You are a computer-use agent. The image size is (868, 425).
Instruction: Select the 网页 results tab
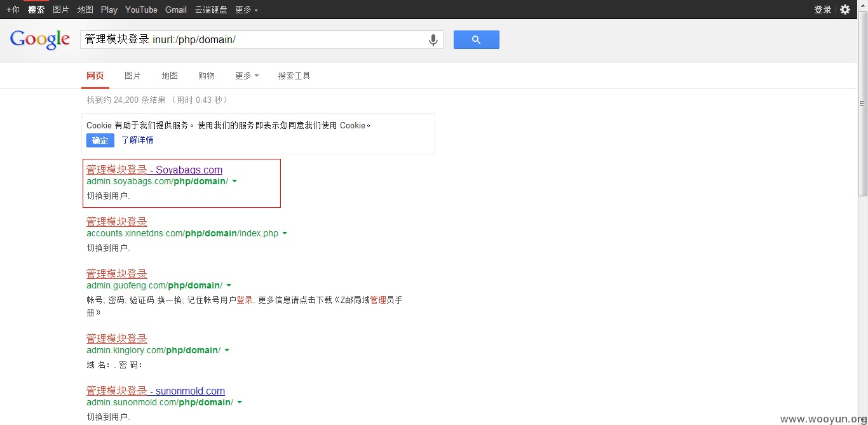[95, 76]
